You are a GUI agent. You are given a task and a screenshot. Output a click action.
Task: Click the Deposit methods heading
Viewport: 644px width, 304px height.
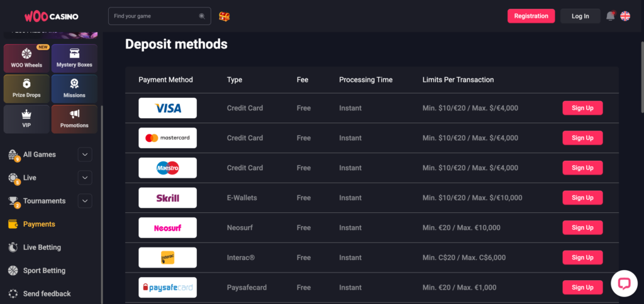pyautogui.click(x=176, y=44)
